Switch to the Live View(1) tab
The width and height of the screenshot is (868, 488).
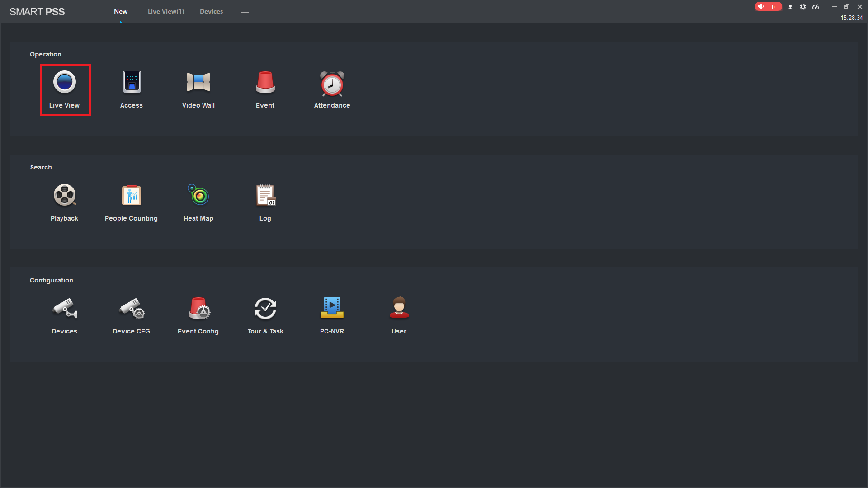click(x=166, y=11)
